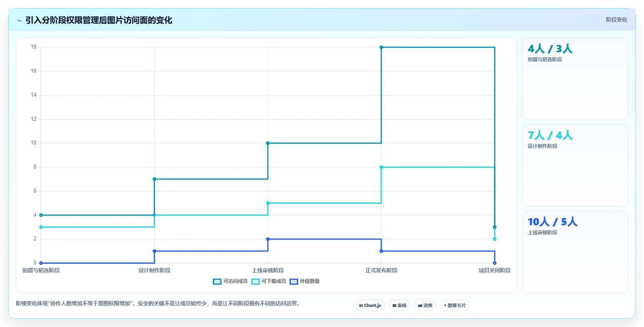Click 可下载成员 data point at 8 (正式发布阶段)

[381, 167]
